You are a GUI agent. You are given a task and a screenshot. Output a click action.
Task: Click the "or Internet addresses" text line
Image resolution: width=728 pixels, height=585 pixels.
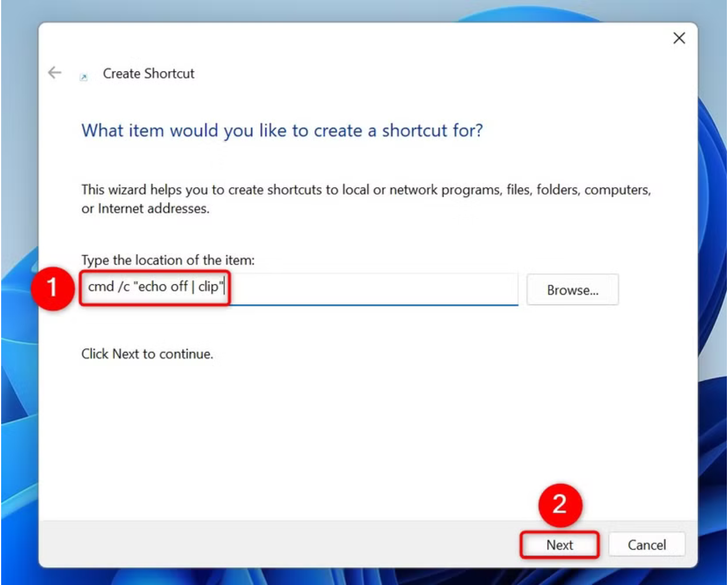(145, 209)
